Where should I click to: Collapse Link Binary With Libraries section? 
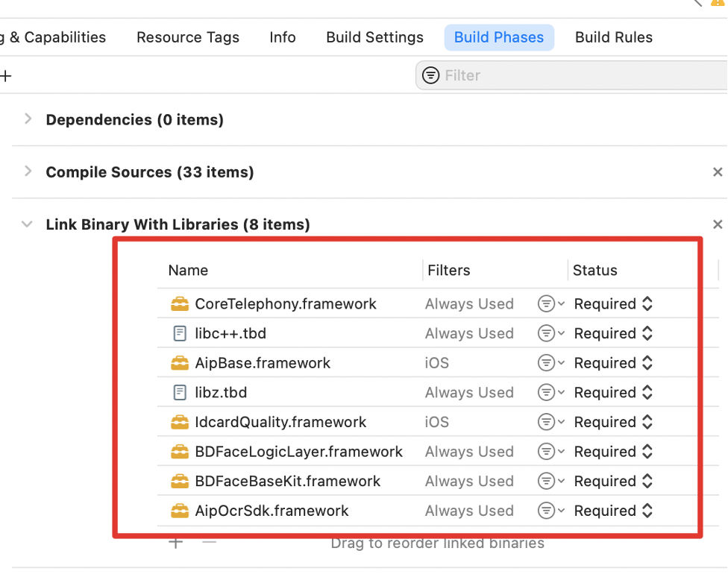pos(27,224)
